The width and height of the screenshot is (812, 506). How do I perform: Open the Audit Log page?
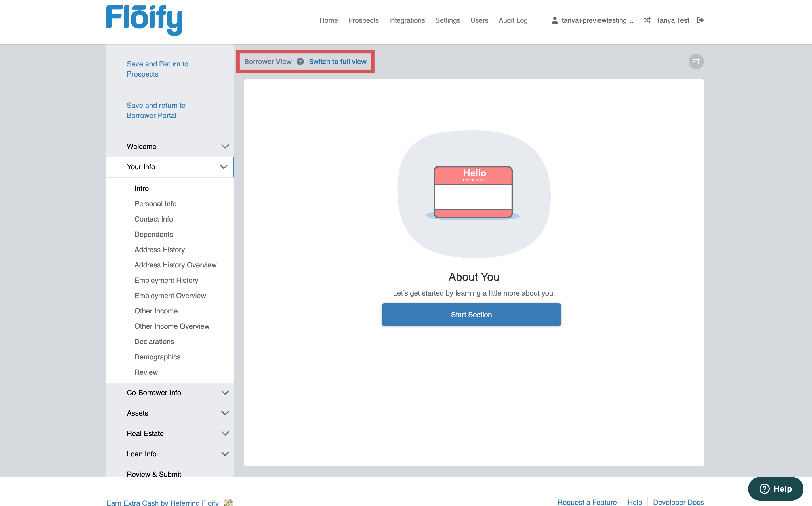513,20
